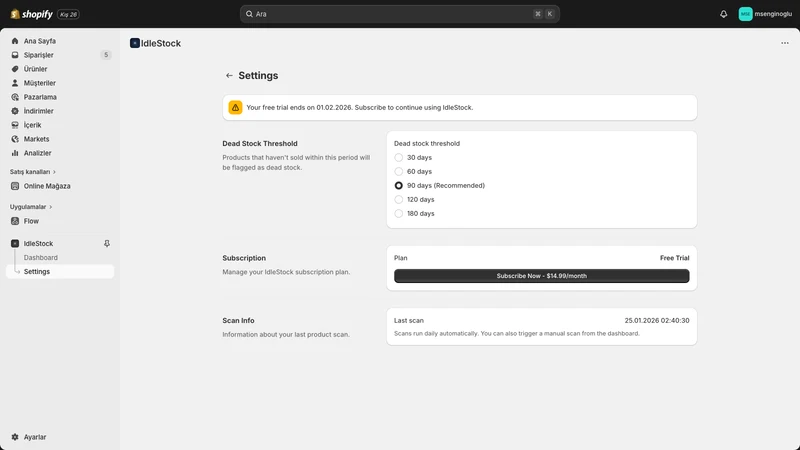Select the 120 days threshold

click(x=398, y=199)
